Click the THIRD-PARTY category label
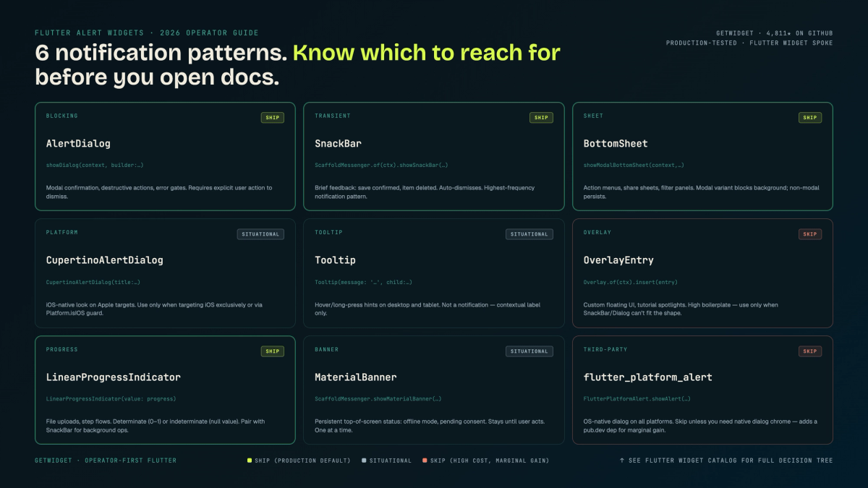 click(x=604, y=350)
